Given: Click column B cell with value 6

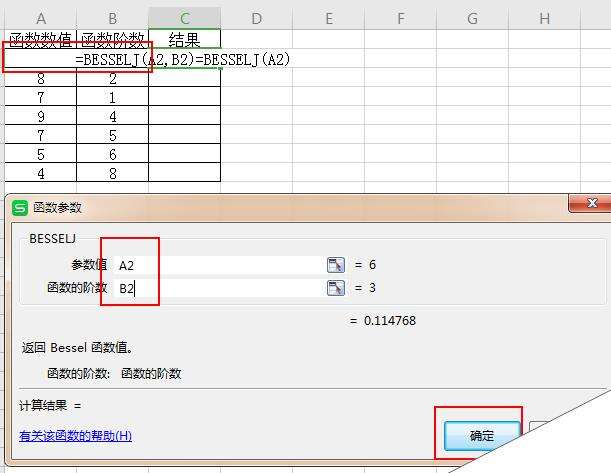Looking at the screenshot, I should click(x=113, y=155).
